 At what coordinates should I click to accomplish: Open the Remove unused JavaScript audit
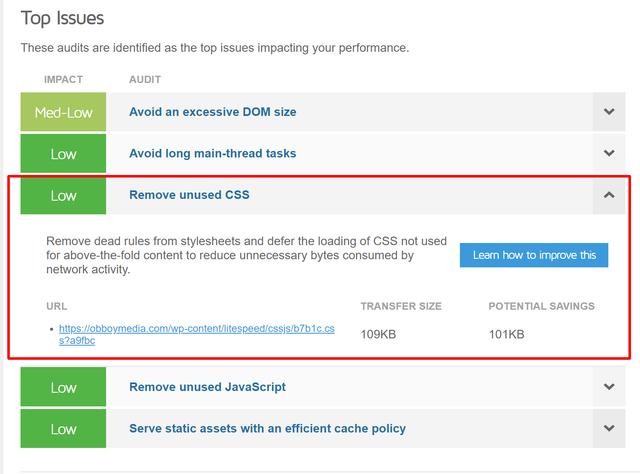coord(207,387)
